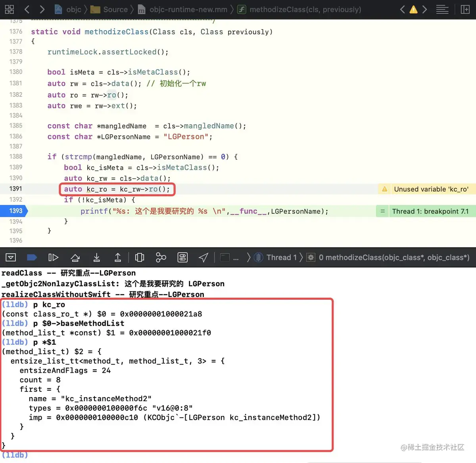
Task: Jump to next issue arrow
Action: [x=424, y=9]
